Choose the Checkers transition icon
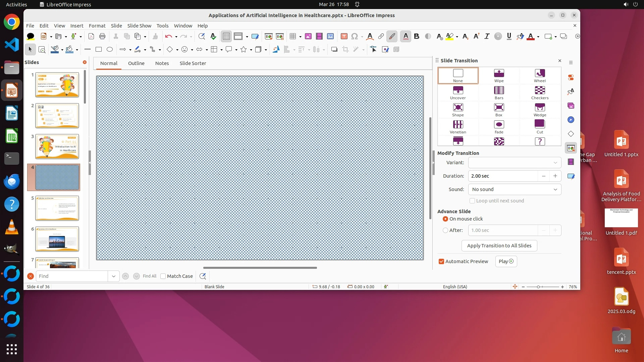Viewport: 644px width, 362px height. (x=540, y=93)
